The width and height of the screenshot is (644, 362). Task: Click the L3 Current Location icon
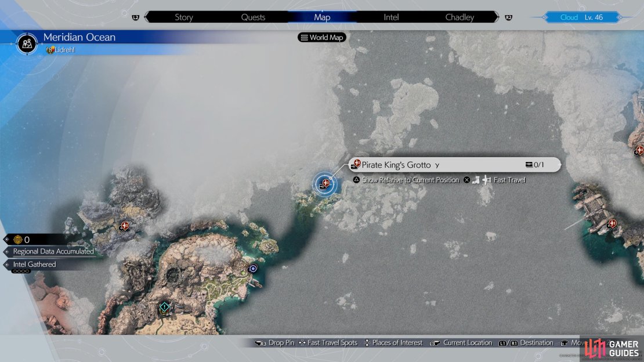coord(435,343)
